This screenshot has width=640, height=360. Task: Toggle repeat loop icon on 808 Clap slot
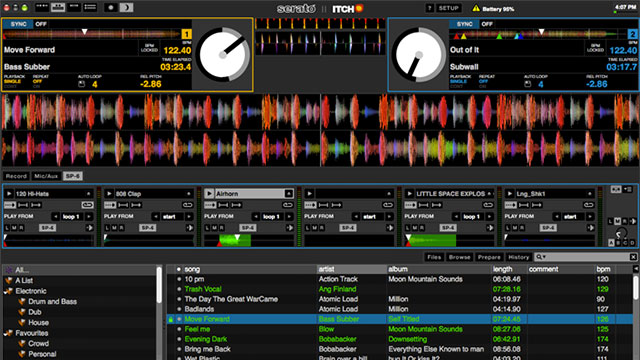tap(187, 205)
